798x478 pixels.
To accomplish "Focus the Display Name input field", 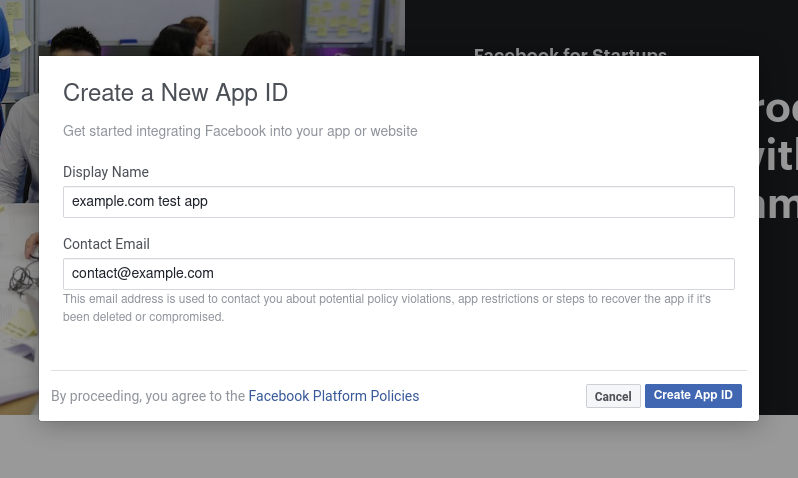I will click(398, 202).
